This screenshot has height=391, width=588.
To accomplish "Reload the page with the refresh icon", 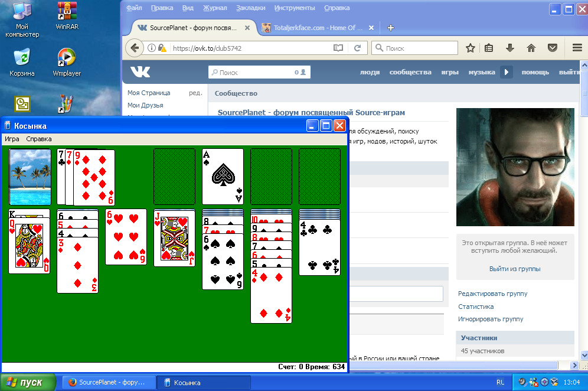I will [357, 48].
